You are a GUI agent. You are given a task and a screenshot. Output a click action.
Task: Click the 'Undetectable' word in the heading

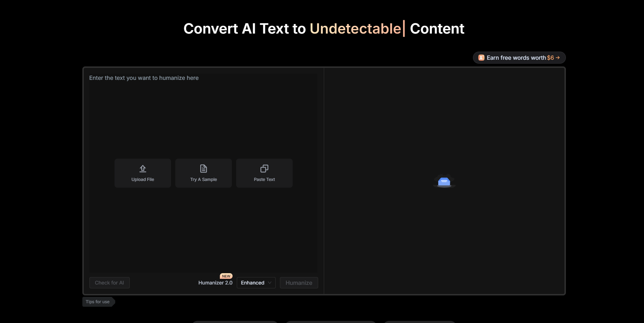point(355,29)
